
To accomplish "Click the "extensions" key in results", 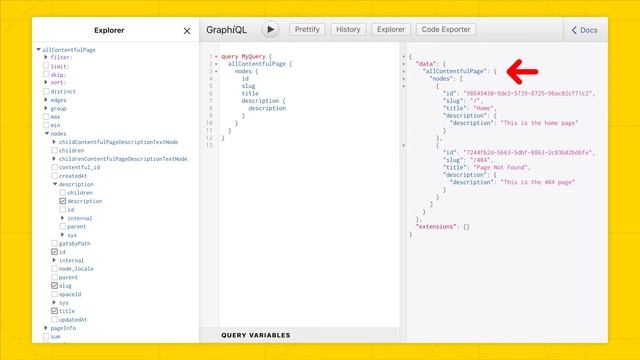I will 438,227.
